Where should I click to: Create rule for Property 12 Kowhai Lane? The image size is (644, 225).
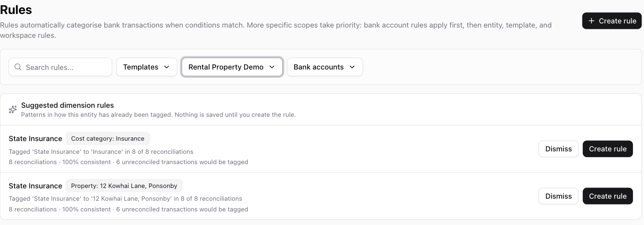[607, 196]
